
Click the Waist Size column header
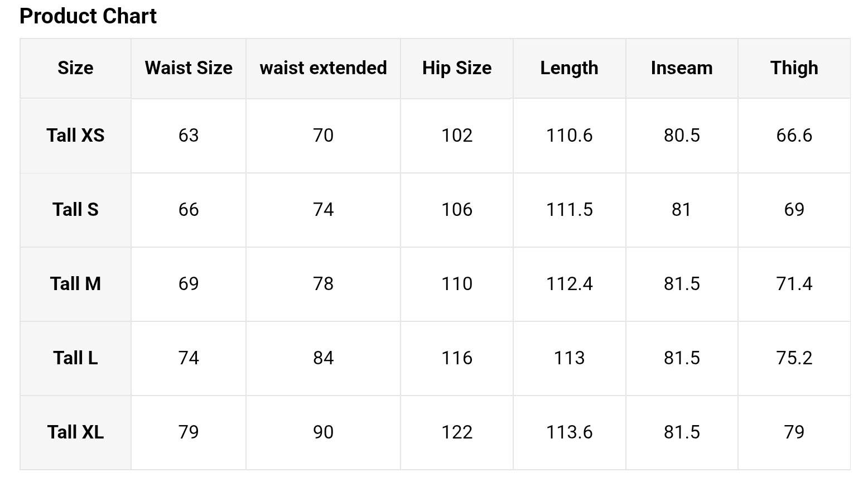pos(189,68)
